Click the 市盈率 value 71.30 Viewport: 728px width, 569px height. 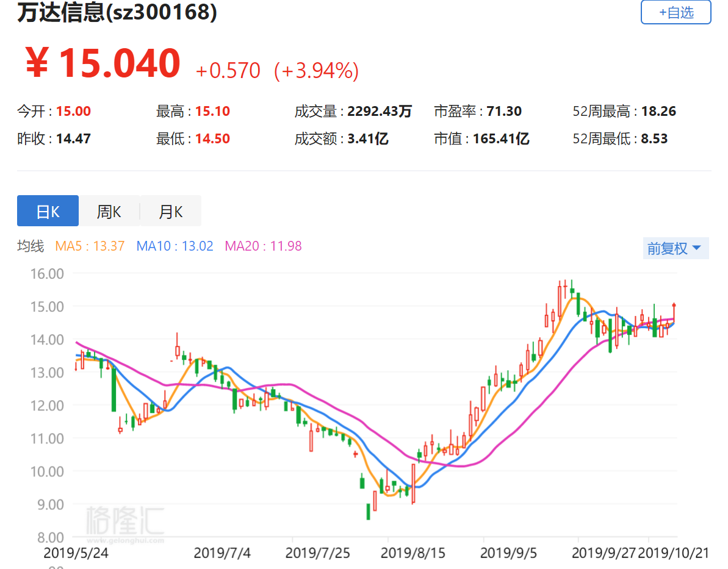pos(504,112)
